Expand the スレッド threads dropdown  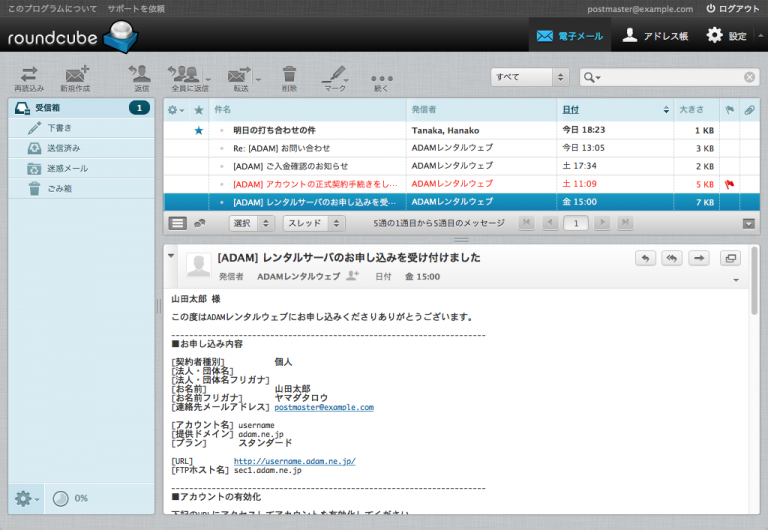click(313, 223)
